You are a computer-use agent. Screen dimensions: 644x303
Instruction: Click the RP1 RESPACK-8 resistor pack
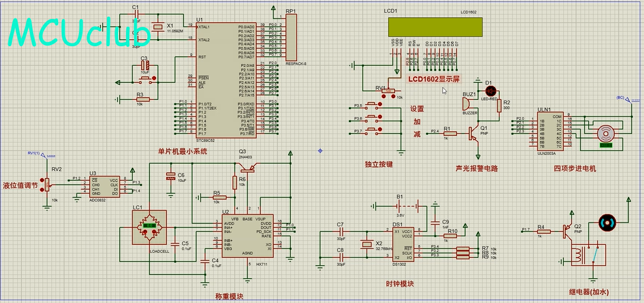click(x=291, y=37)
